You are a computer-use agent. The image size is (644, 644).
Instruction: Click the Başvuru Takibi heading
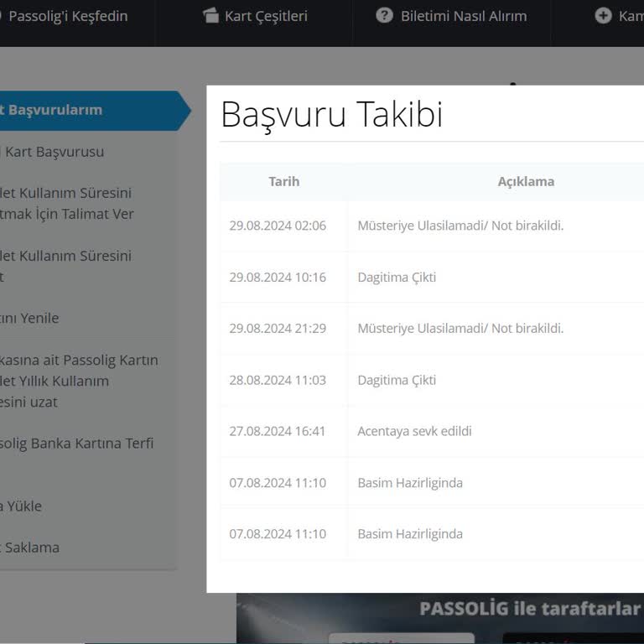point(331,115)
